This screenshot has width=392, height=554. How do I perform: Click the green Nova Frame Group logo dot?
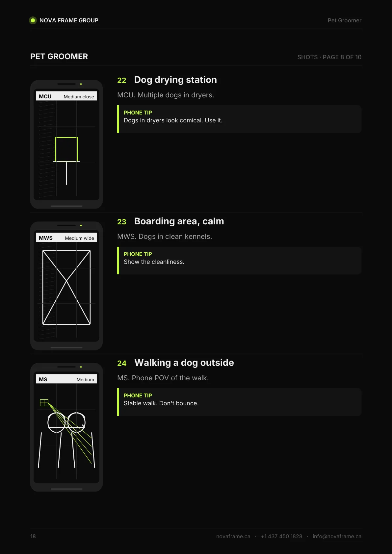click(x=33, y=20)
